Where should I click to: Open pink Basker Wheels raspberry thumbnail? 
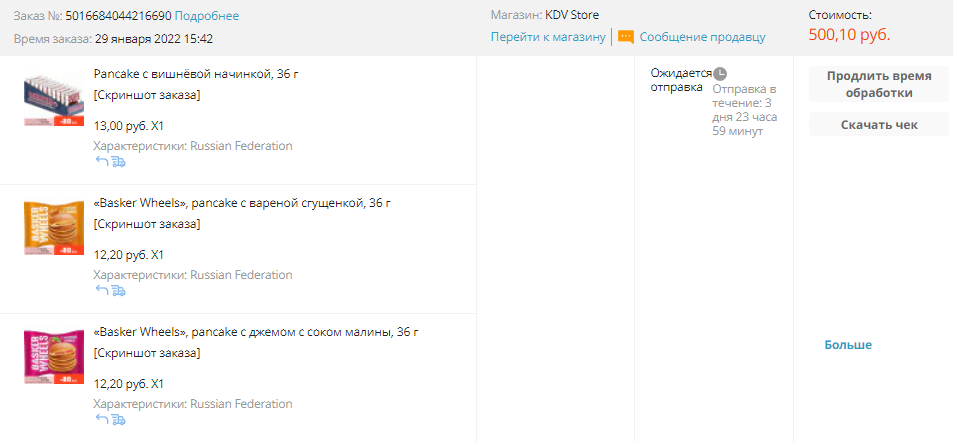coord(54,357)
